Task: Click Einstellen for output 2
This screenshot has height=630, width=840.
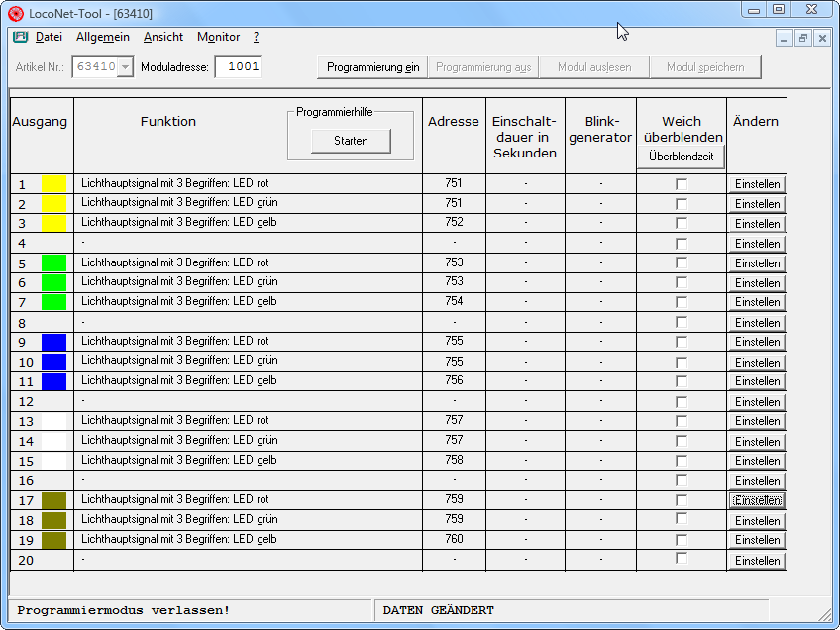Action: click(x=757, y=204)
